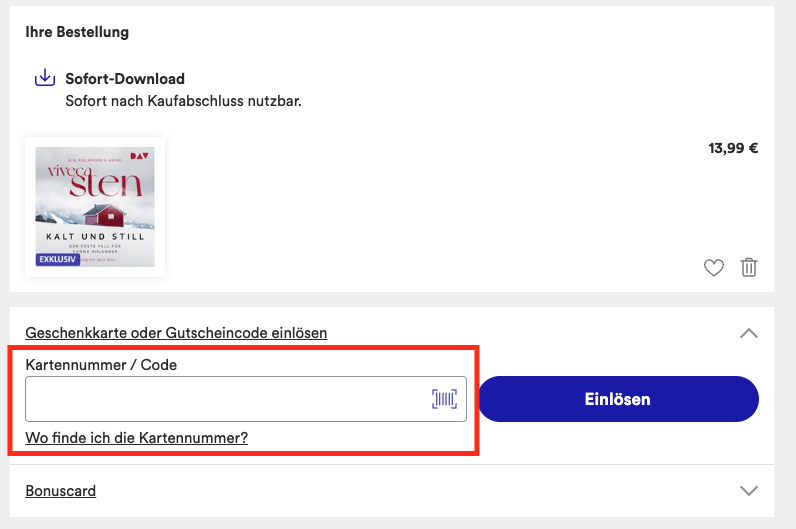
Task: Open 'Wo finde ich die Kartennummer?' help link
Action: click(x=137, y=438)
